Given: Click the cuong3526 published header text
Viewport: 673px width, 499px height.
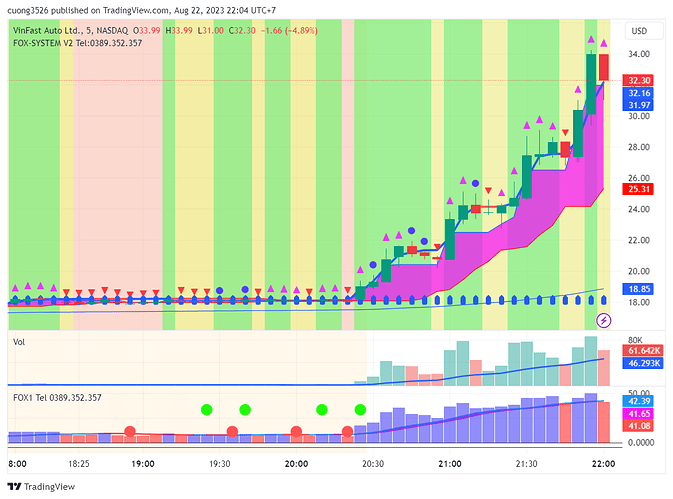Looking at the screenshot, I should [x=142, y=10].
